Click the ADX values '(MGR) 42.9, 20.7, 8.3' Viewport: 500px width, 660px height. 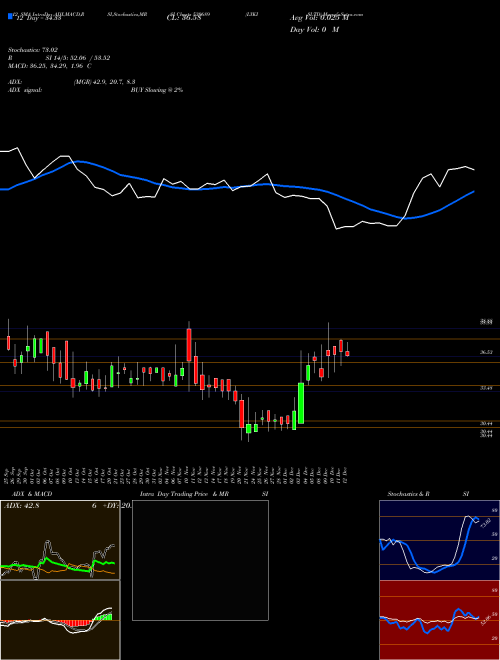click(104, 82)
